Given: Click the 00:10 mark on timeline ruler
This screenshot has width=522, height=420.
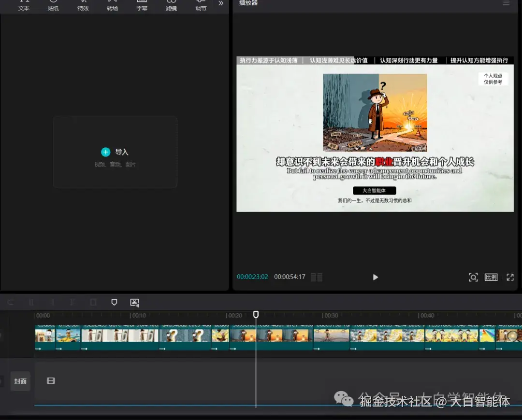Looking at the screenshot, I should point(139,315).
